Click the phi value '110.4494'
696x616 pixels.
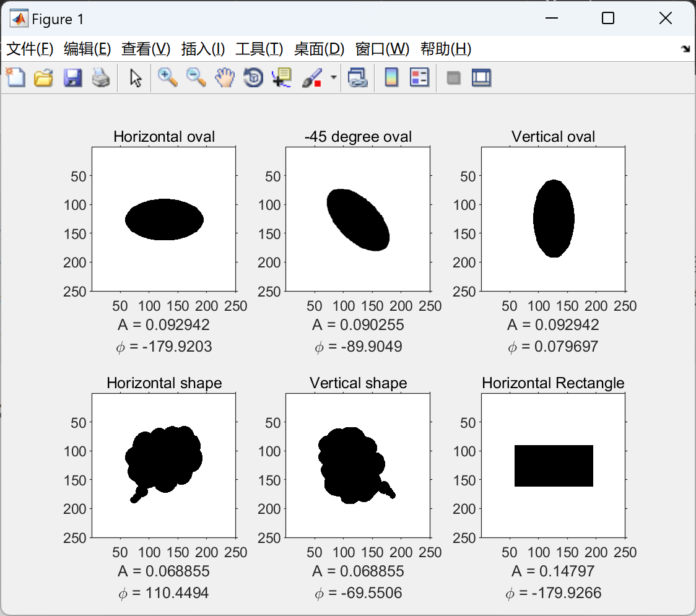[177, 593]
